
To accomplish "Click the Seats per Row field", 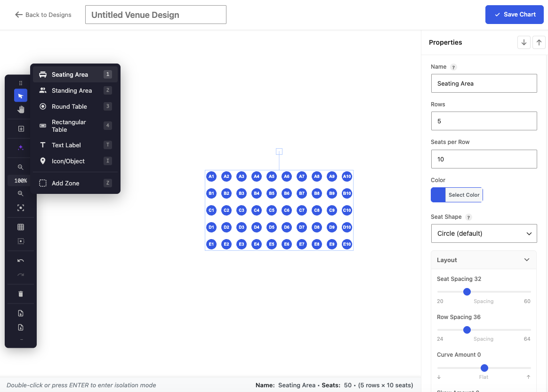I will (484, 159).
